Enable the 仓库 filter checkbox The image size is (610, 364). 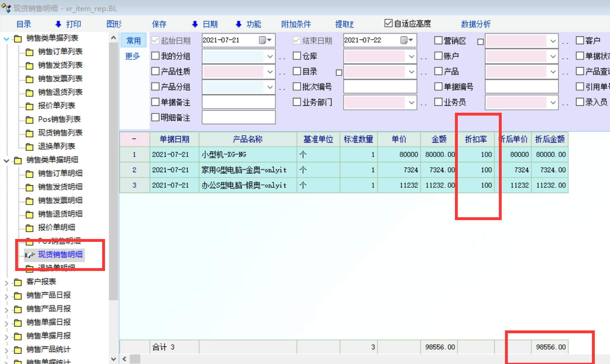point(297,56)
